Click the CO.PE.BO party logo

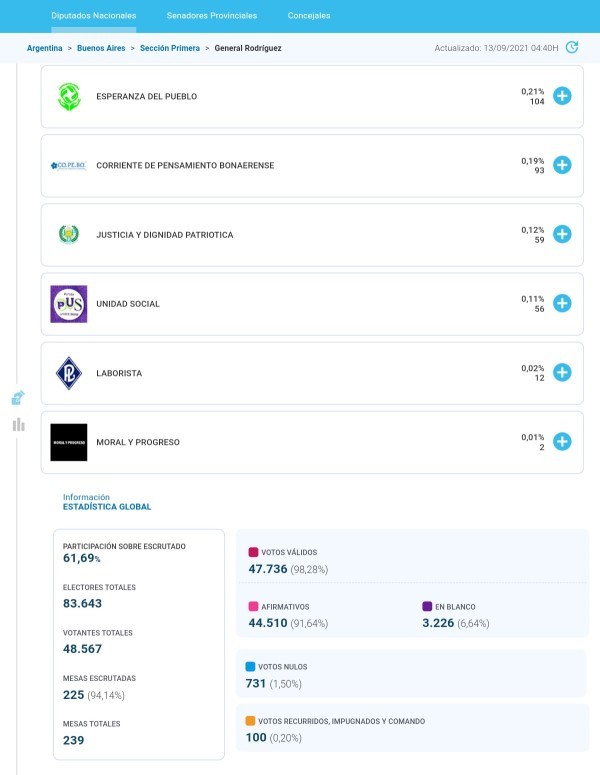click(x=69, y=166)
